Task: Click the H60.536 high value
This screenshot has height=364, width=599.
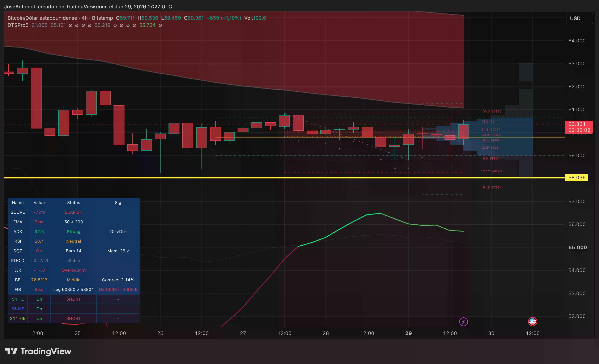Action: point(148,18)
